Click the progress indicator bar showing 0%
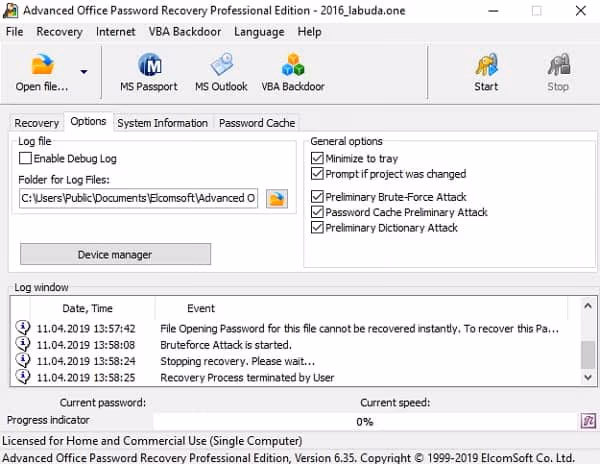This screenshot has height=464, width=600. tap(365, 422)
